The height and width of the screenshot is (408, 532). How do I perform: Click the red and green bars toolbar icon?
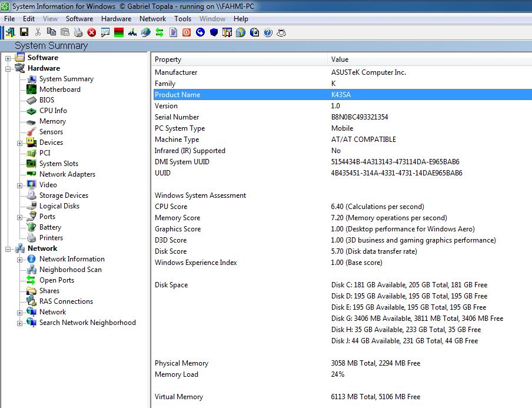tap(119, 32)
